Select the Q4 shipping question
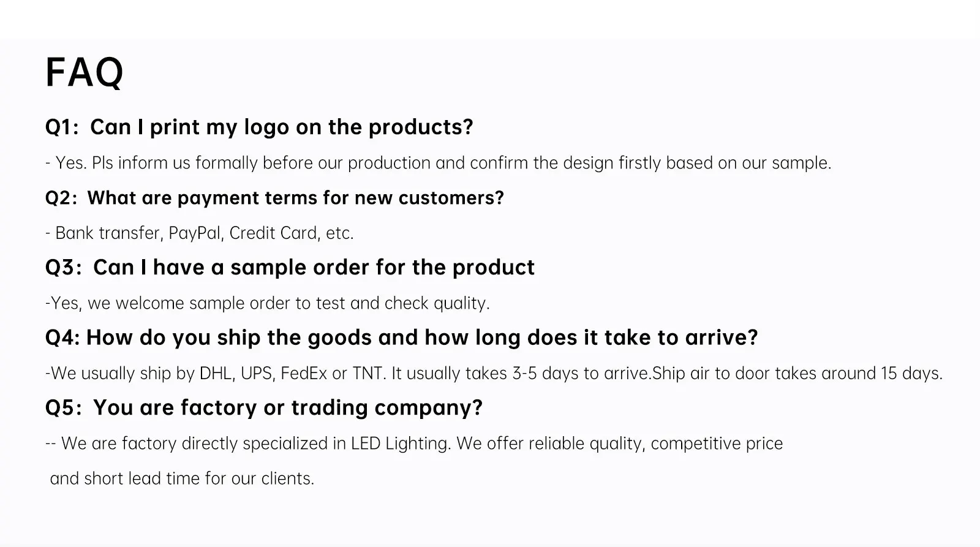The width and height of the screenshot is (980, 547). coord(401,338)
